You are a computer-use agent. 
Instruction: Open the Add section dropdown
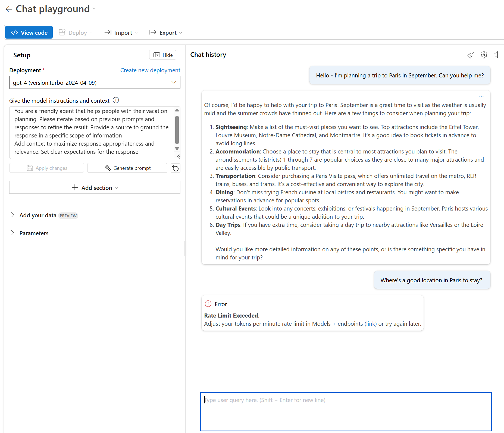coord(95,188)
